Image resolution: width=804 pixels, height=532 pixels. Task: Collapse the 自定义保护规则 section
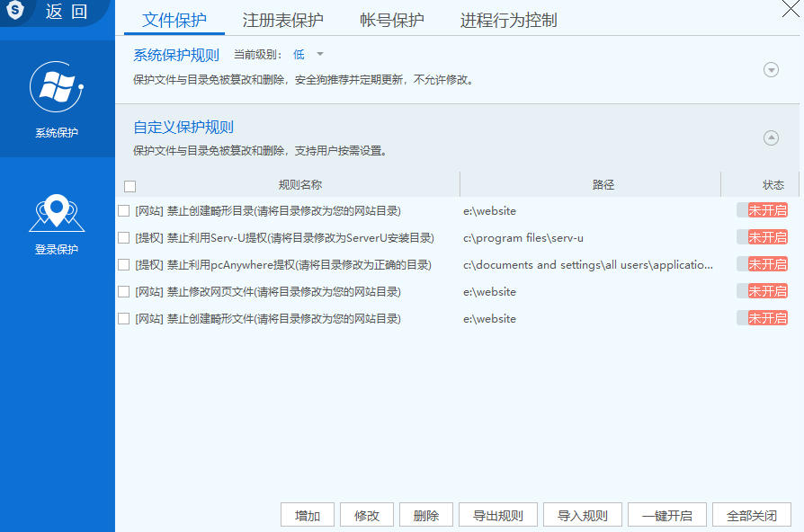click(x=770, y=137)
